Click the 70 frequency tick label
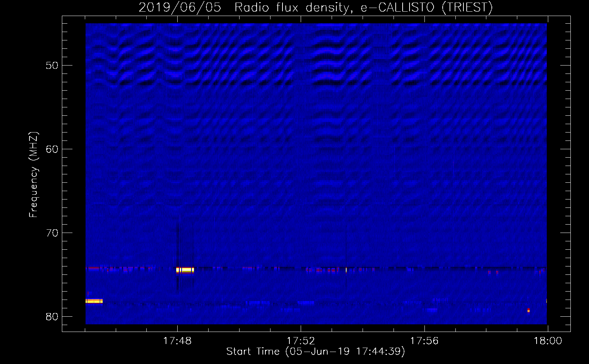 (52, 233)
